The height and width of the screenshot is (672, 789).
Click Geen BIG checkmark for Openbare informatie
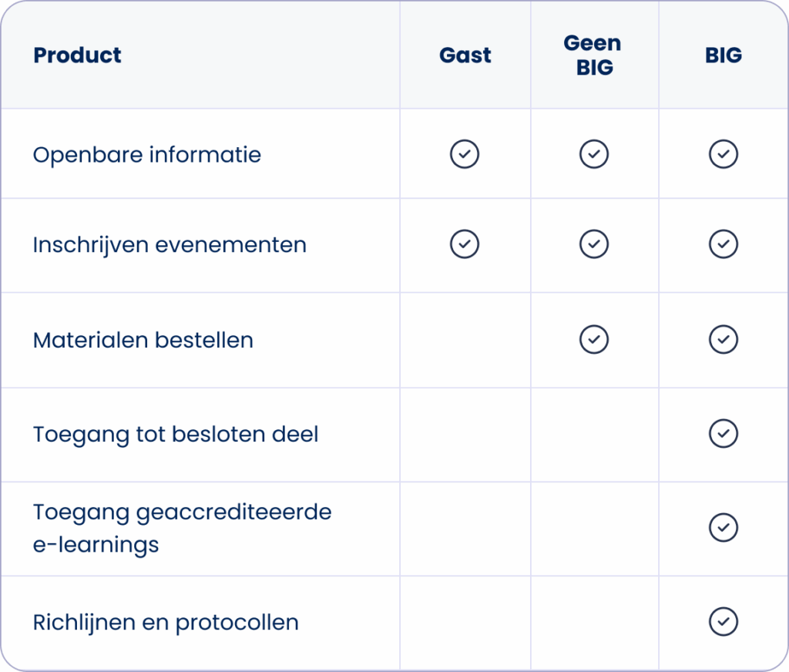(x=594, y=154)
